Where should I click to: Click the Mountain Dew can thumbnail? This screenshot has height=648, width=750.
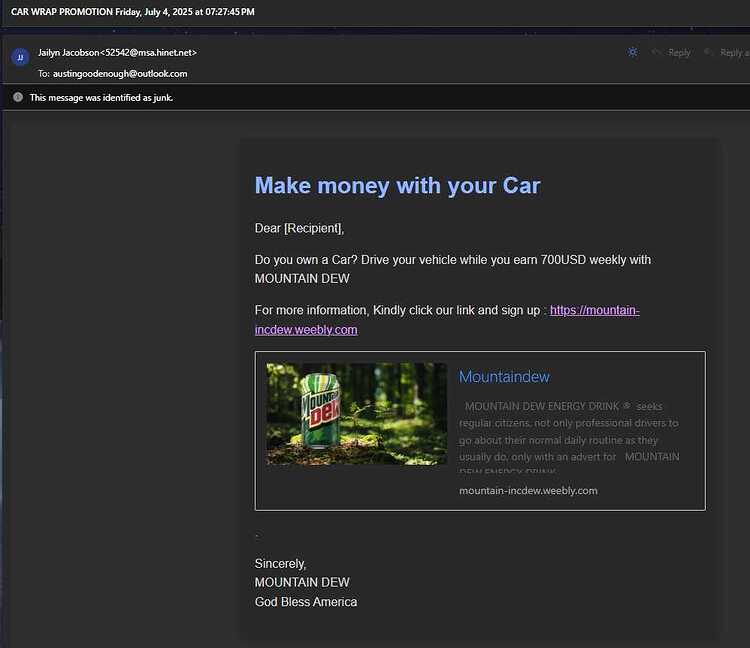(357, 414)
